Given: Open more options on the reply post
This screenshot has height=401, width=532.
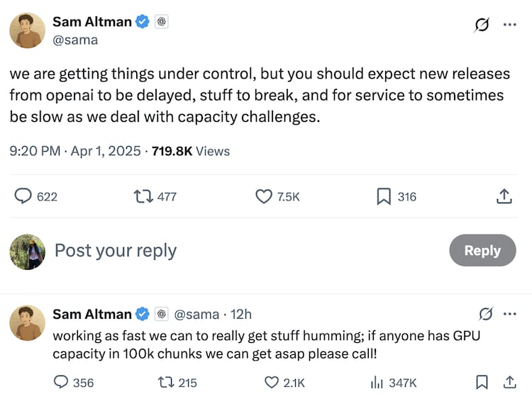Looking at the screenshot, I should pyautogui.click(x=509, y=314).
